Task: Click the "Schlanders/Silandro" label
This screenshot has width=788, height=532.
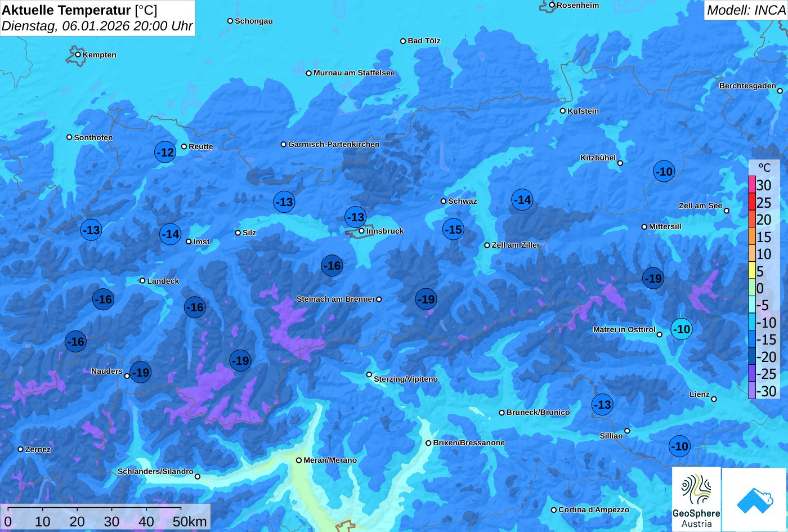Action: coord(155,471)
